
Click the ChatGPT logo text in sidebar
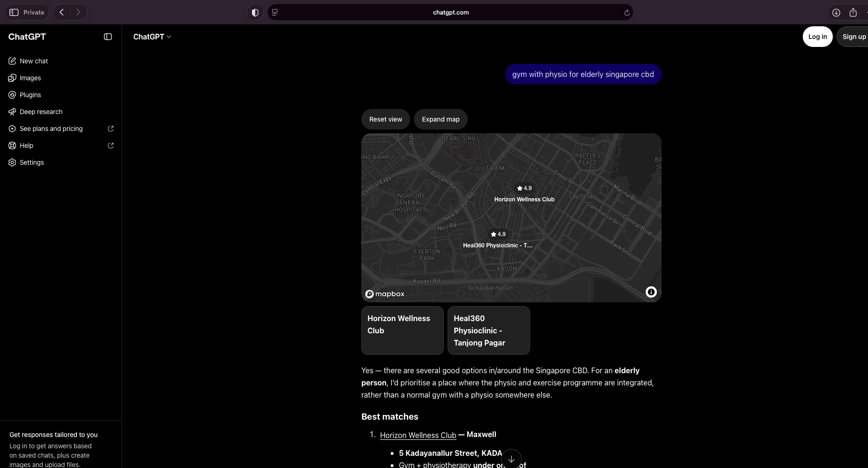(27, 37)
